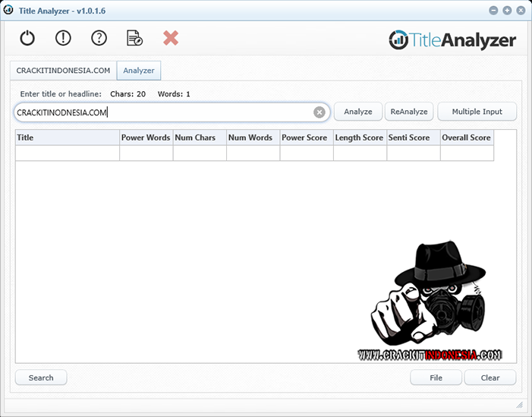532x417 pixels.
Task: Switch to the CRACKITINDONESIA.COM tab
Action: 64,71
